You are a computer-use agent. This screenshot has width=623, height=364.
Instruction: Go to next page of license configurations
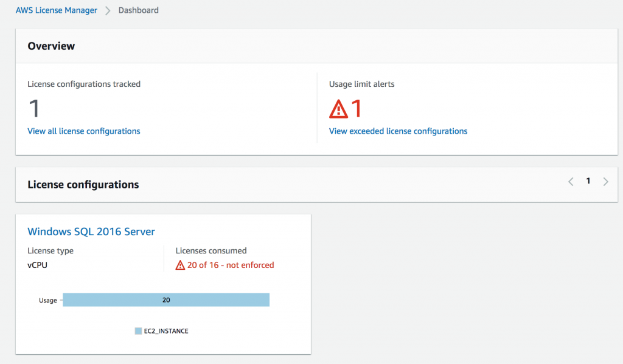[605, 182]
